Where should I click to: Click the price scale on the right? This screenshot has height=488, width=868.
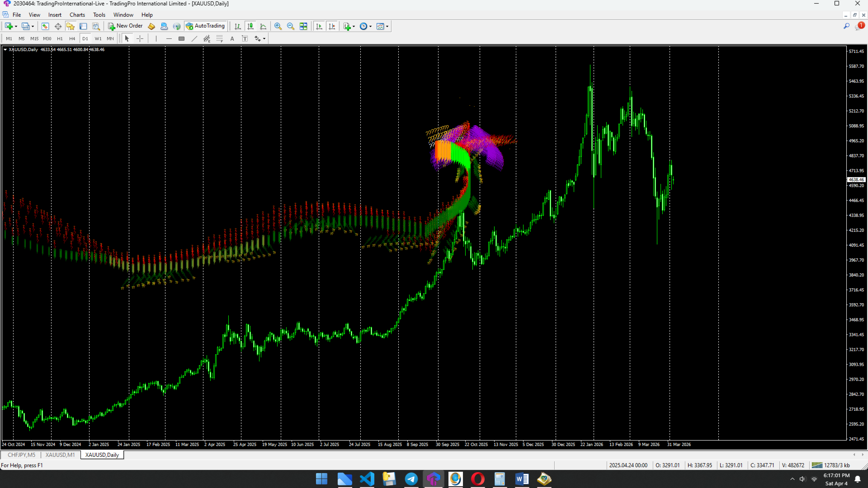pos(856,244)
